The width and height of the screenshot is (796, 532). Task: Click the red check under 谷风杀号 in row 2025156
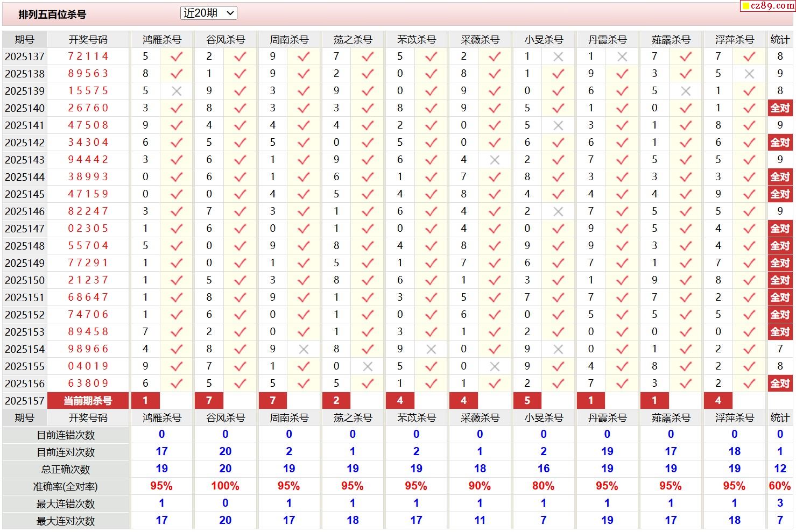click(x=240, y=384)
